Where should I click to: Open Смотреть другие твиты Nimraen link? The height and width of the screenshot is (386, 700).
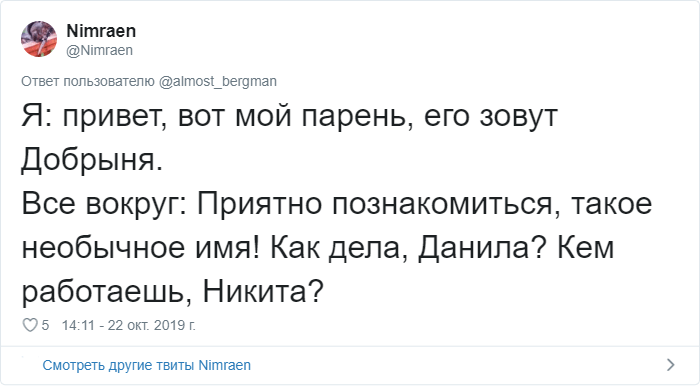pyautogui.click(x=146, y=365)
